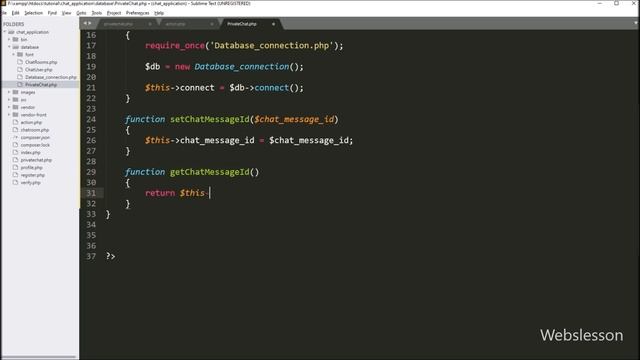Click unsaved dot on PrivateChat.php tab

click(x=273, y=24)
